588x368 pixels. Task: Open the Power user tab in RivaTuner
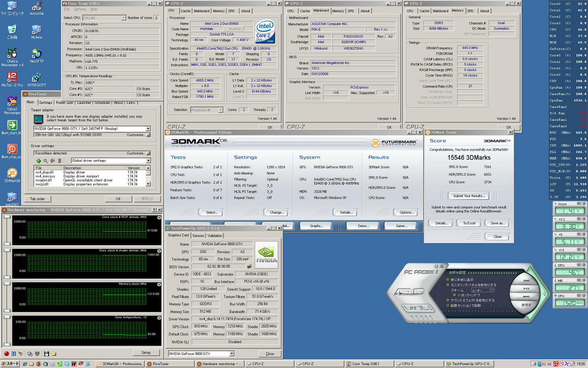pos(65,103)
